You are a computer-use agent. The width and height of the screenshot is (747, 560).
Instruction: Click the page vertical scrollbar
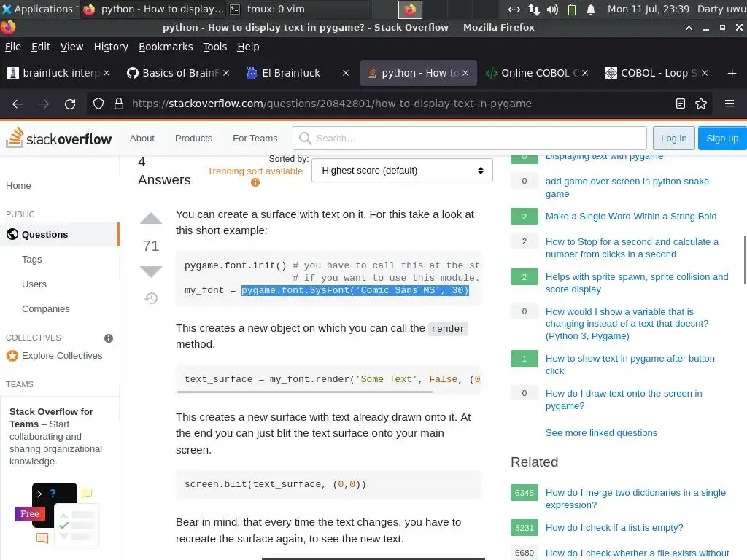pos(745,260)
